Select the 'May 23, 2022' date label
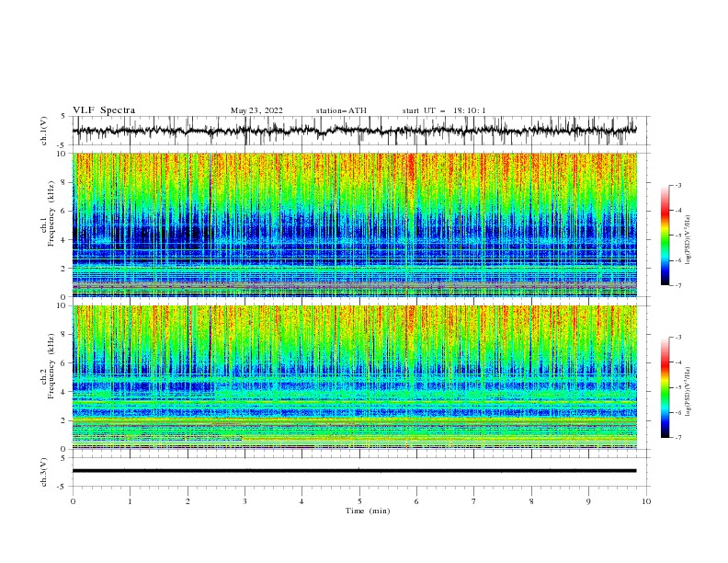728x563 pixels. pos(256,110)
